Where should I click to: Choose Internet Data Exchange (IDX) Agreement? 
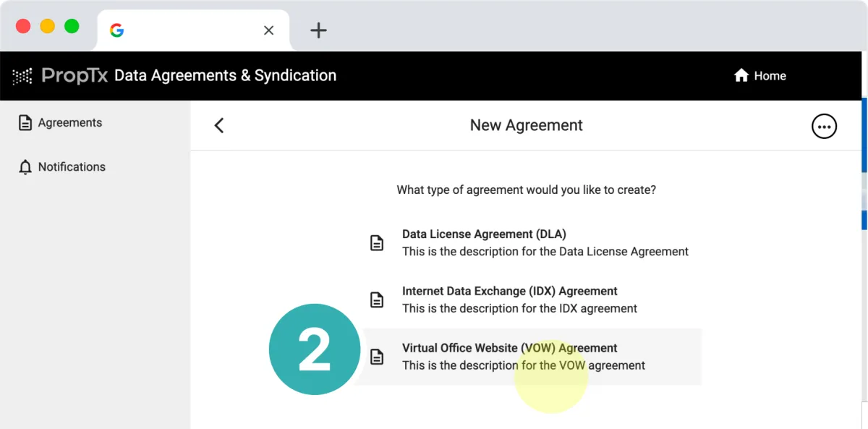point(532,300)
